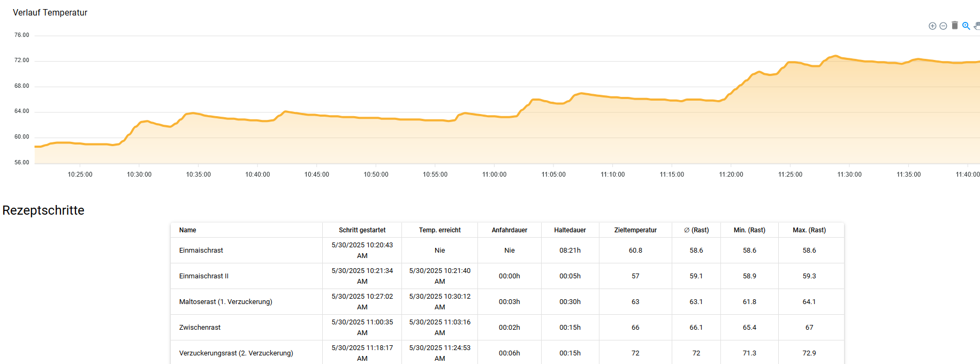Click the chart zoom out minus icon

(943, 26)
